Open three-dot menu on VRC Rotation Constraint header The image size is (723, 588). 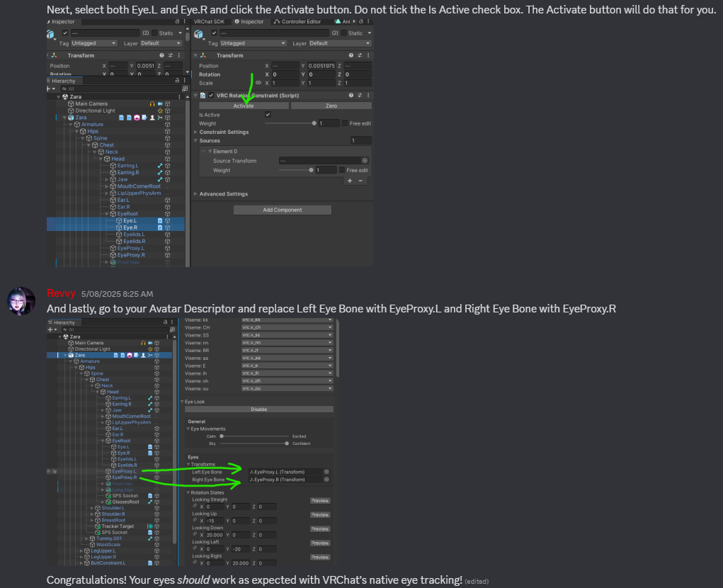368,95
